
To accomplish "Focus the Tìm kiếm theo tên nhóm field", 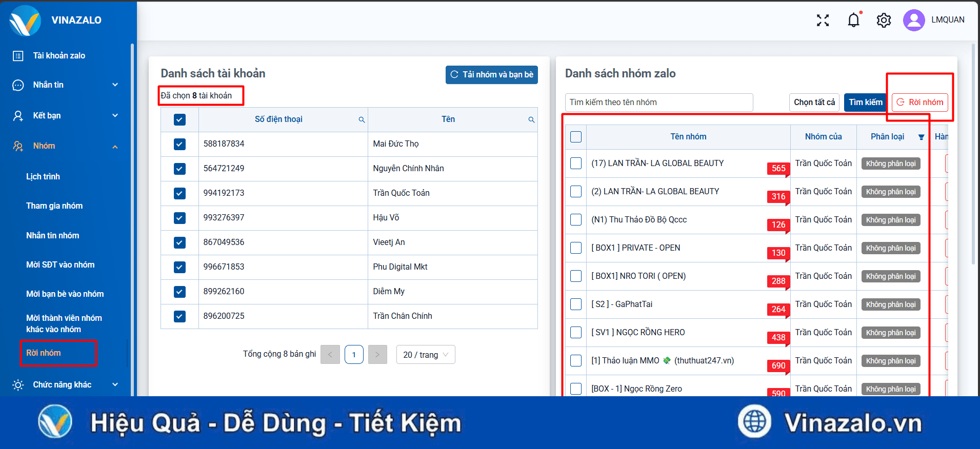I will point(659,103).
